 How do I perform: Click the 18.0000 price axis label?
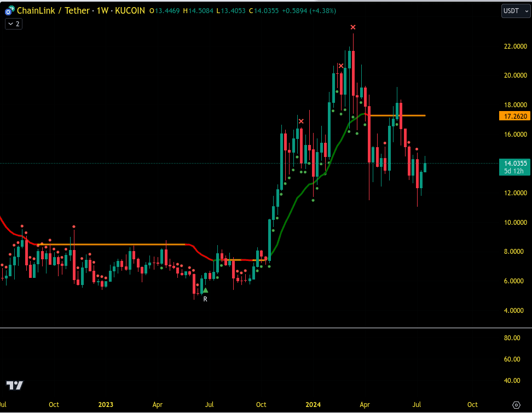[x=516, y=105]
